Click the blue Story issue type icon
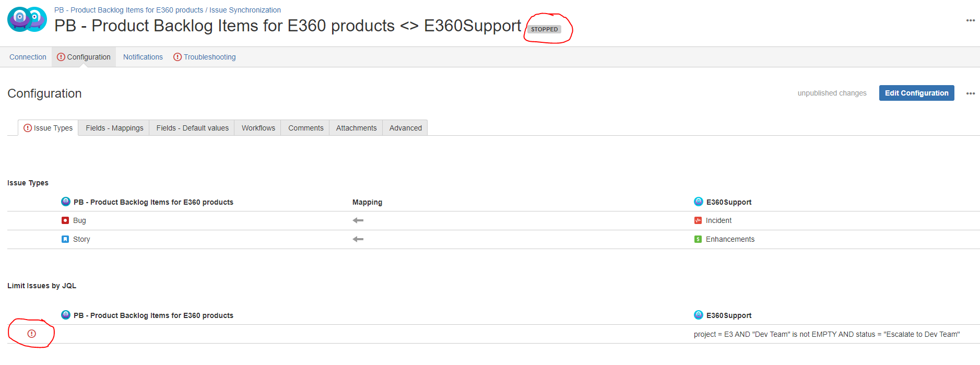 (65, 239)
